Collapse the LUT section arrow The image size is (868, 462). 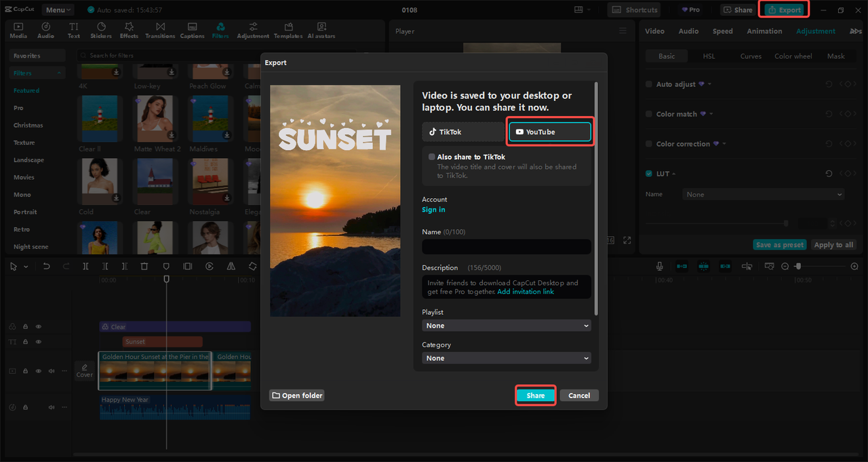pyautogui.click(x=674, y=174)
